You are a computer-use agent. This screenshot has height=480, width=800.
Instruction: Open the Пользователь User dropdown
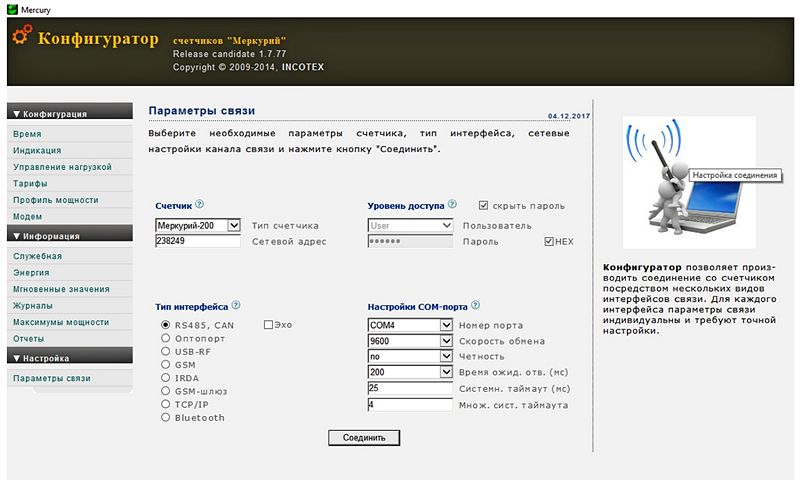pos(410,225)
